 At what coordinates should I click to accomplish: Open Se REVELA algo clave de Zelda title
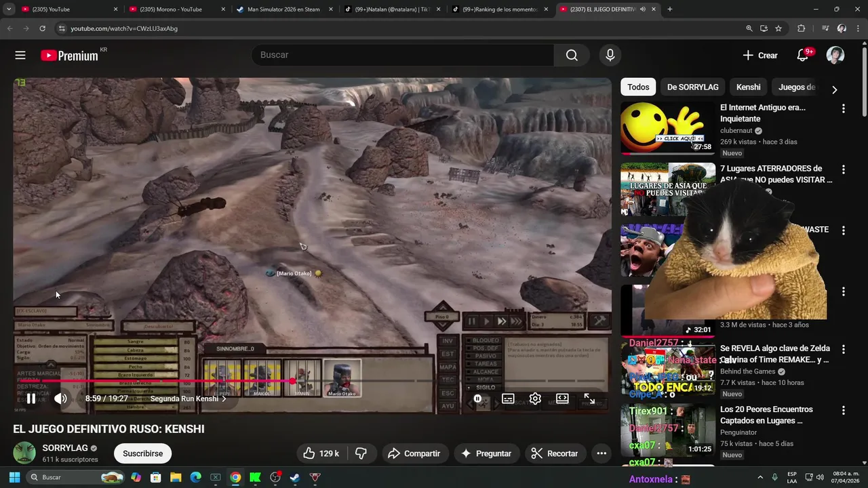[x=774, y=354]
